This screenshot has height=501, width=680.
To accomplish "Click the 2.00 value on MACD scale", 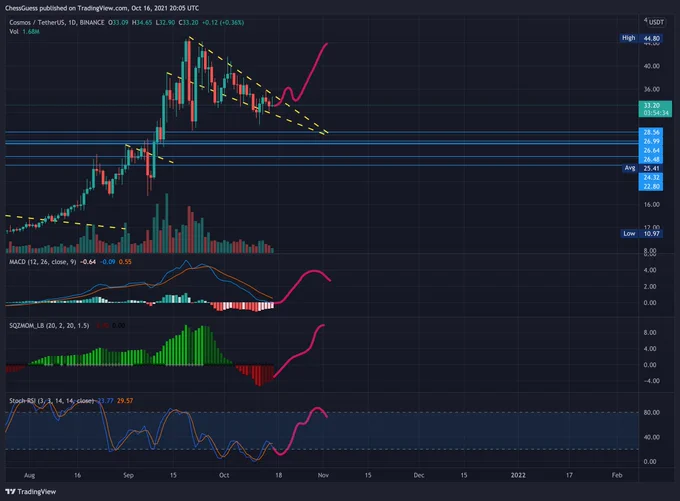I will [x=650, y=286].
